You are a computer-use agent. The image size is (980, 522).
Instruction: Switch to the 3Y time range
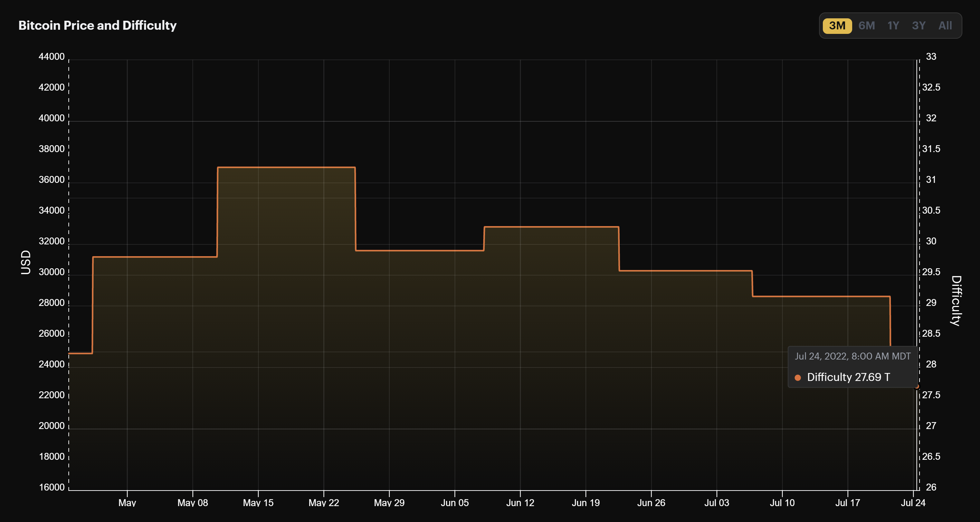(x=919, y=26)
